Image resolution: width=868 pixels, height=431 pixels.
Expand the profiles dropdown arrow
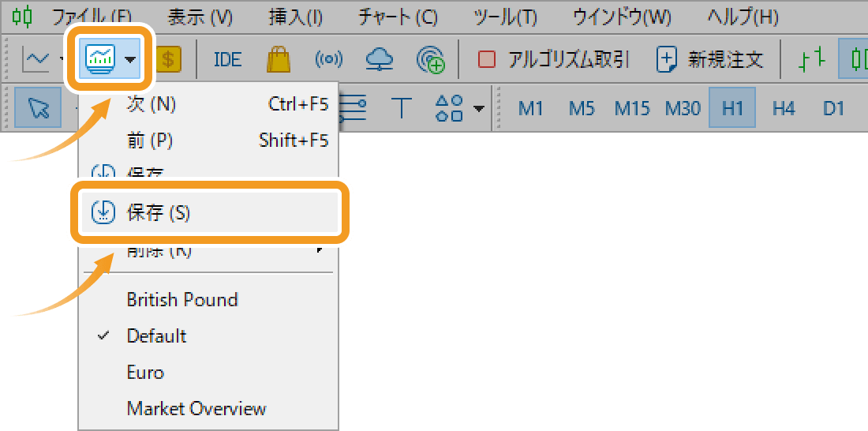tap(131, 60)
